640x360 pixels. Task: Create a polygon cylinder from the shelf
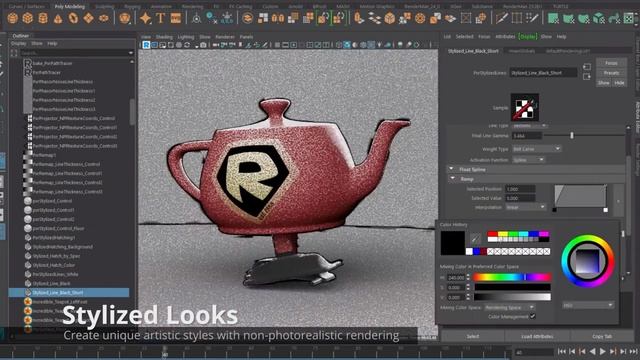[43, 18]
